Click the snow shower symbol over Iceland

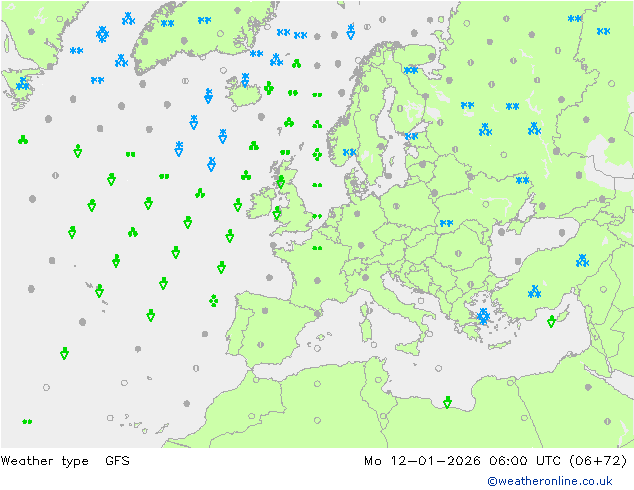(x=245, y=80)
